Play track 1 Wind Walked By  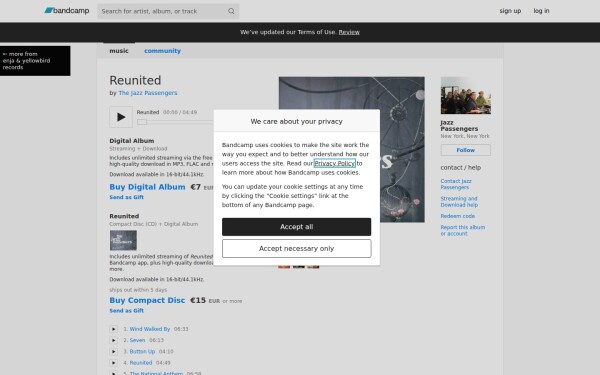(x=114, y=329)
